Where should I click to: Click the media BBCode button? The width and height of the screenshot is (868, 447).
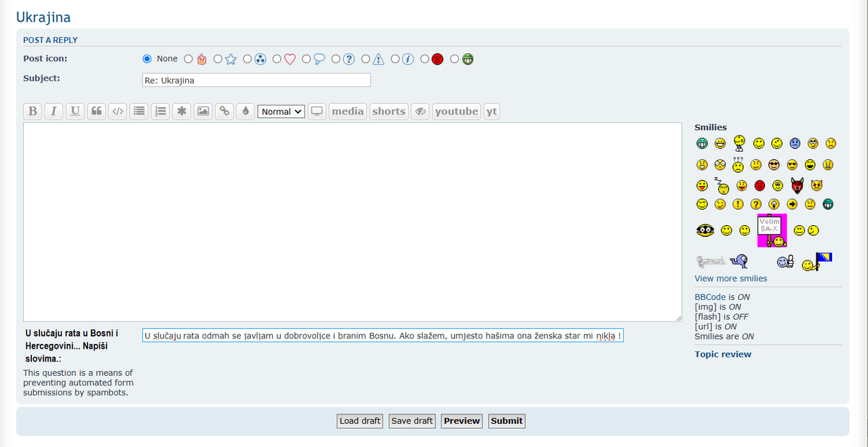pos(348,111)
